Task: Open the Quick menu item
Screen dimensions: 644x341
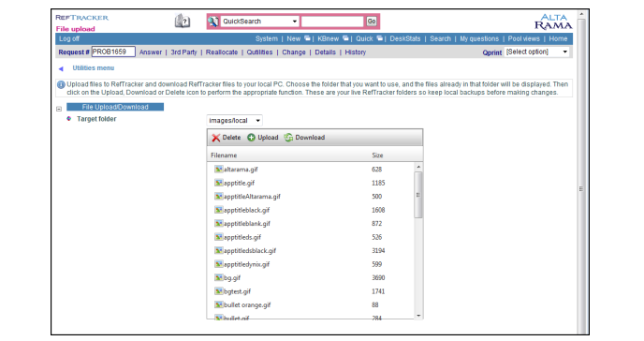Action: coord(364,38)
